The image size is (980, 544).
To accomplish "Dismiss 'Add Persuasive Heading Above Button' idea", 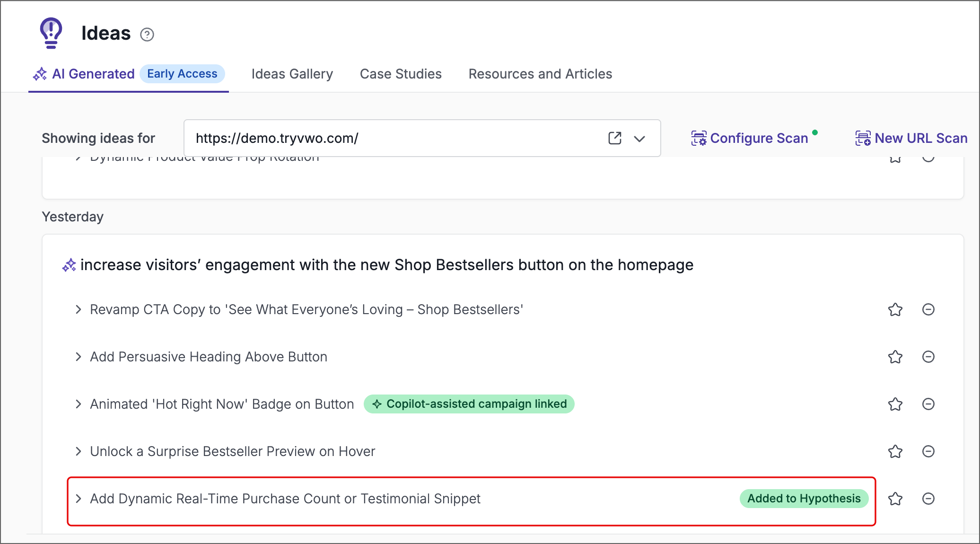I will 928,357.
